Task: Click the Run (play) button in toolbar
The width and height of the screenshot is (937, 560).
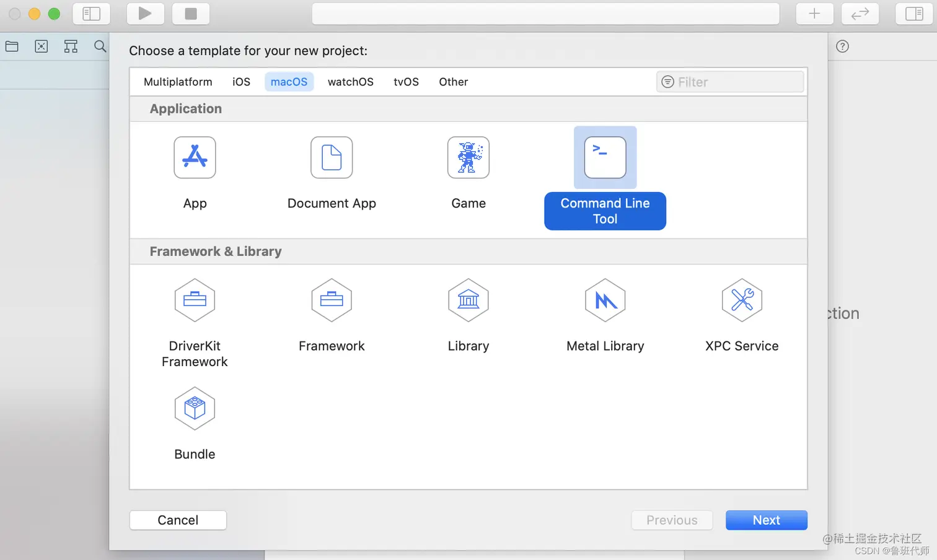Action: [145, 14]
